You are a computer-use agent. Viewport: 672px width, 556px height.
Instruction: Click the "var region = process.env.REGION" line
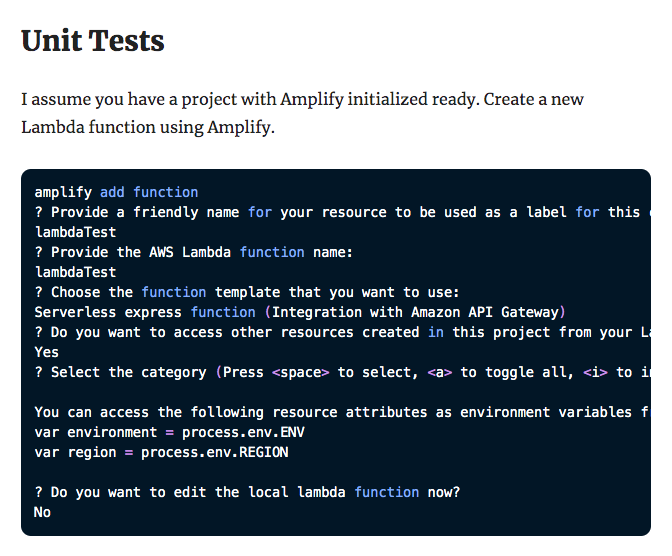point(162,452)
